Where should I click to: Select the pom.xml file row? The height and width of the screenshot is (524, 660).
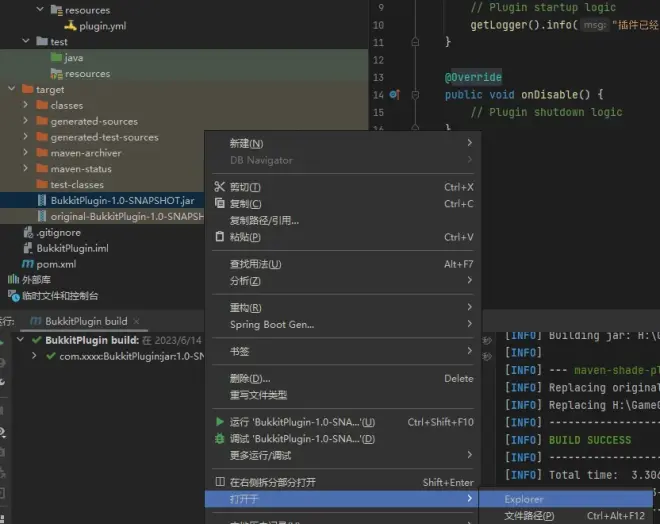(102, 264)
